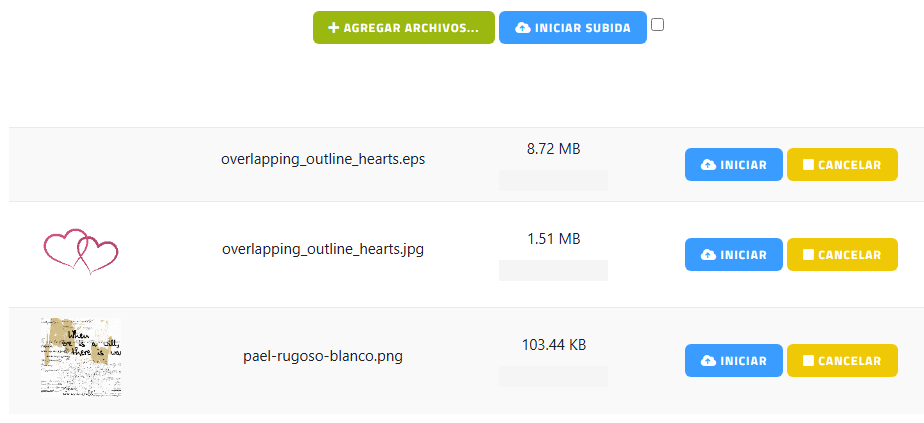Click progress bar under 1.51 MB
924x423 pixels.
553,270
